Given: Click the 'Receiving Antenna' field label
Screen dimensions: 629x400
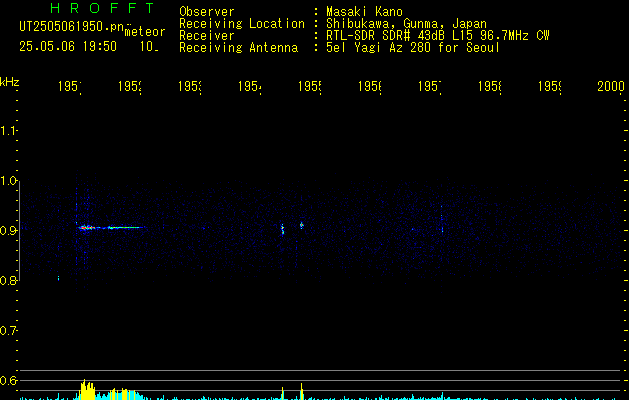Looking at the screenshot, I should point(239,48).
